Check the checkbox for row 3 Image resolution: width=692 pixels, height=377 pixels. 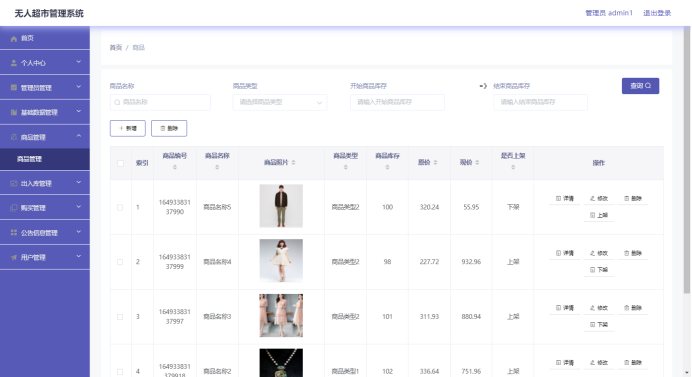point(120,317)
